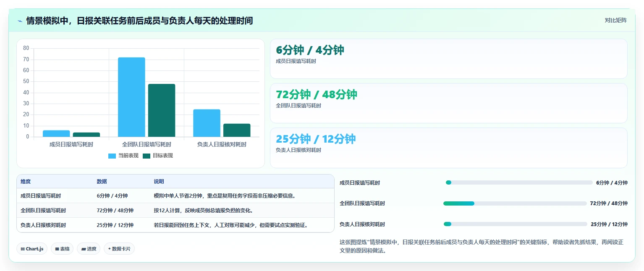
Task: Click the light blue 当前表现 legend swatch
Action: (112, 156)
